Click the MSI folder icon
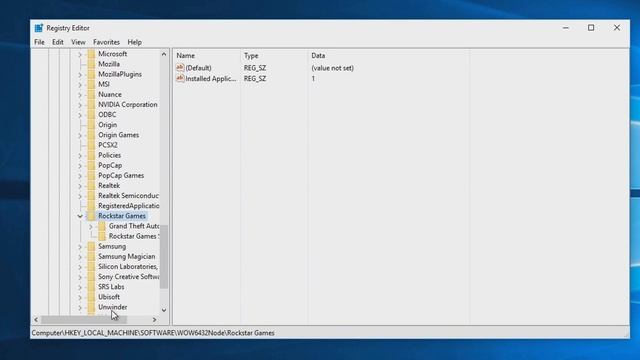The image size is (640, 360). pyautogui.click(x=91, y=84)
